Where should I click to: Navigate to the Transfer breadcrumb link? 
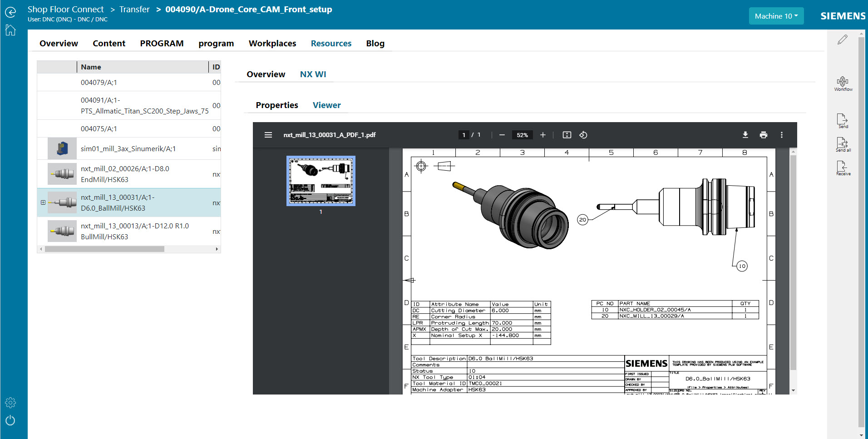click(x=134, y=9)
